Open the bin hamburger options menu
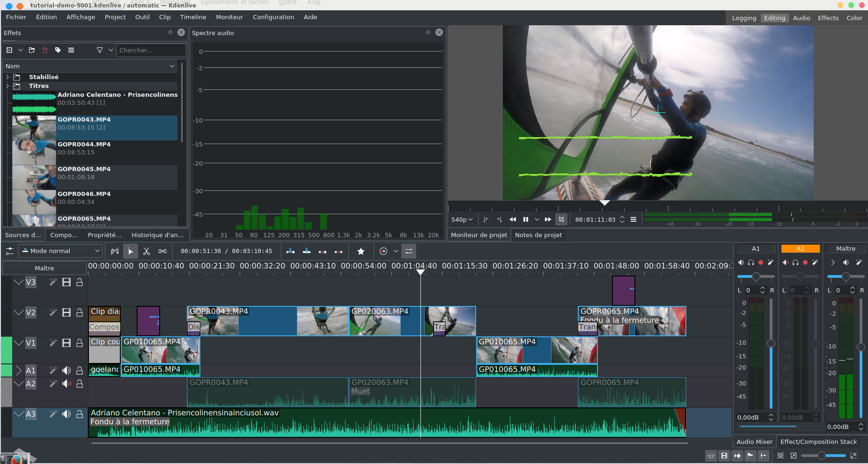This screenshot has width=868, height=464. click(x=71, y=50)
